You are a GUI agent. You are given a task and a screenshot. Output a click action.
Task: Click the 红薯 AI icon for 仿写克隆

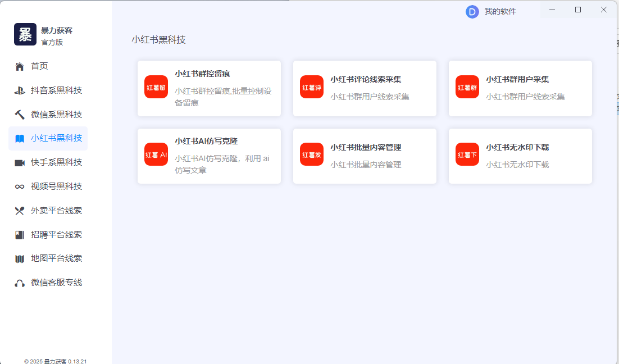pos(156,154)
